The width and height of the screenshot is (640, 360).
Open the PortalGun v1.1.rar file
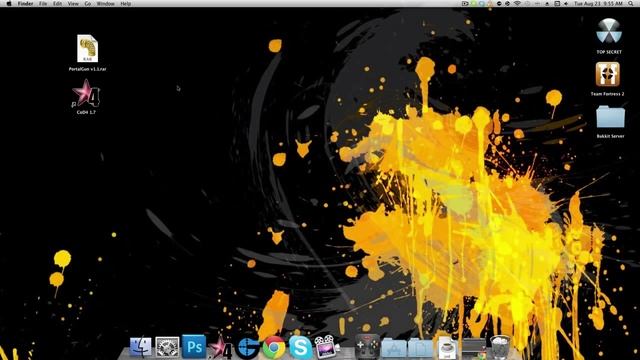(x=87, y=49)
